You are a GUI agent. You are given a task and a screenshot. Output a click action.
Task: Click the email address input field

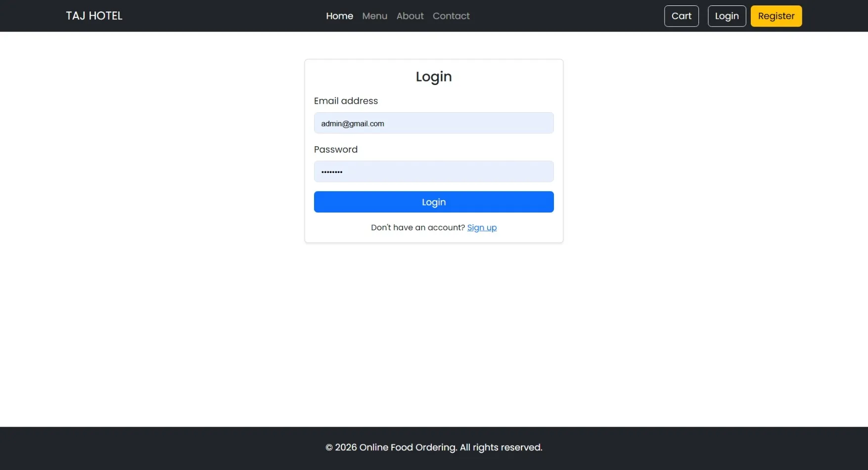coord(433,123)
